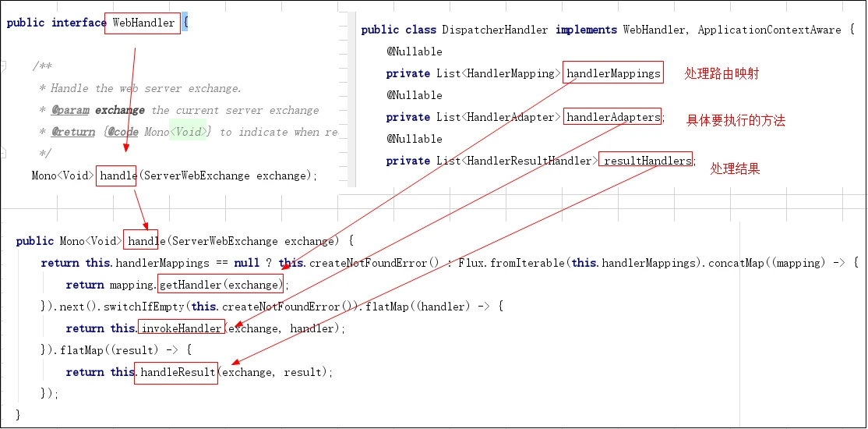Viewport: 868px width, 429px height.
Task: Click the Javadoc closing fold marker
Action: [4, 152]
